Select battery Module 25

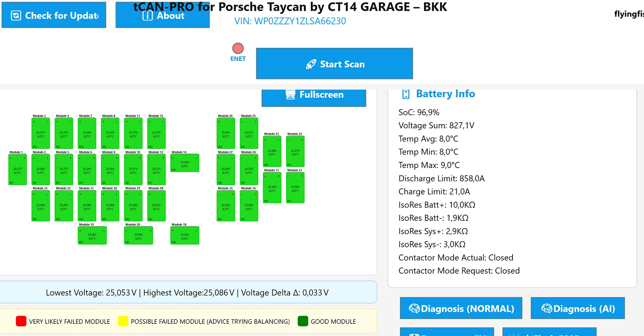point(249,133)
